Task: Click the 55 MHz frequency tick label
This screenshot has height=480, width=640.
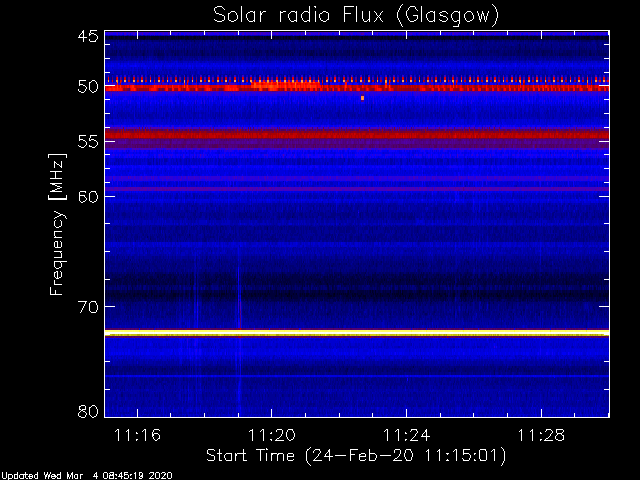Action: point(88,142)
